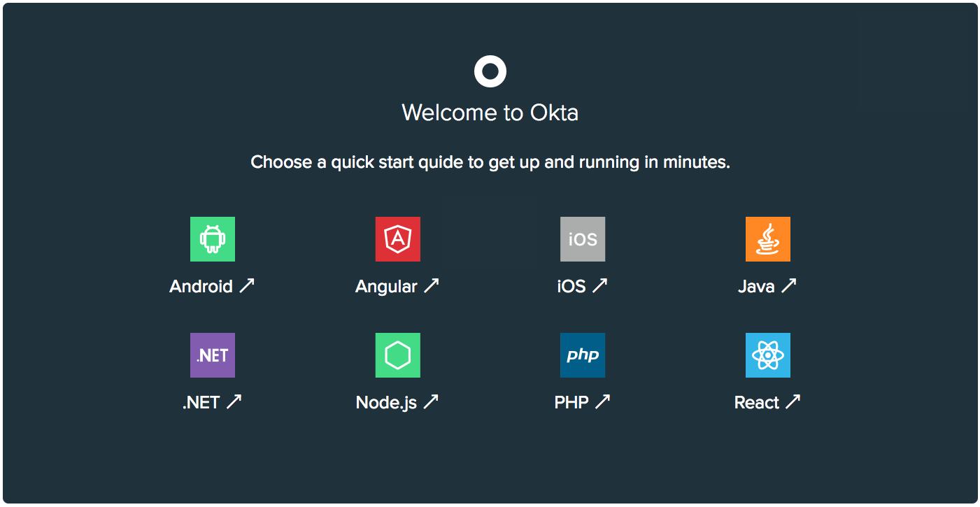Image resolution: width=980 pixels, height=507 pixels.
Task: Click the purple .NET icon tile
Action: (213, 355)
